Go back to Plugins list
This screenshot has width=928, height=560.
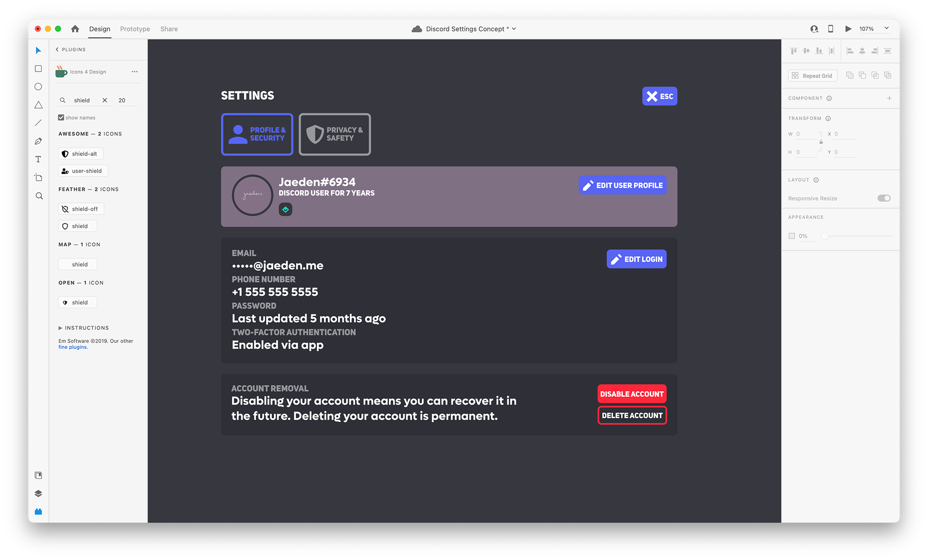71,49
